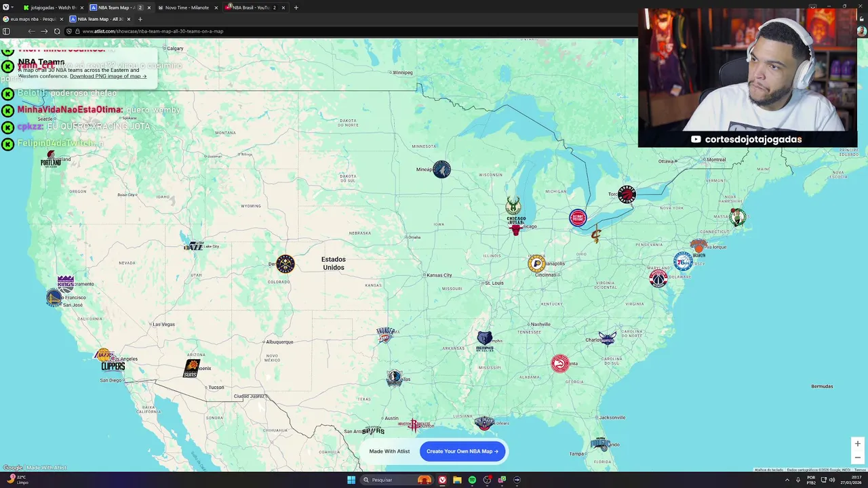Reload the current page
This screenshot has width=868, height=488.
pyautogui.click(x=57, y=31)
